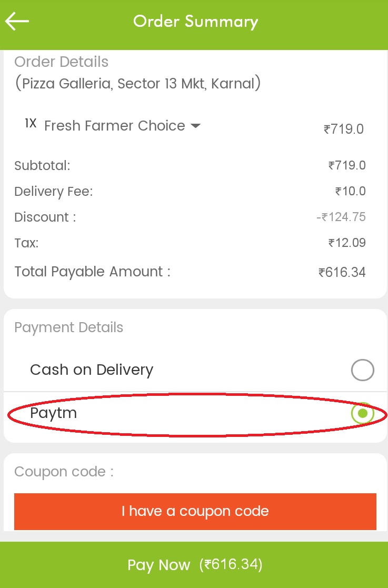Expand the Fresh Farmer Choice dropdown arrow

point(195,126)
